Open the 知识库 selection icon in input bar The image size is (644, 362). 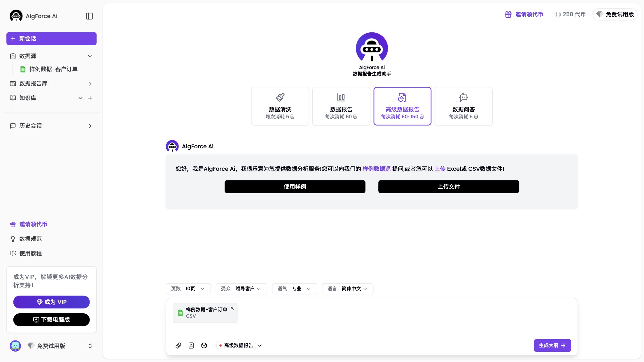tap(191, 345)
